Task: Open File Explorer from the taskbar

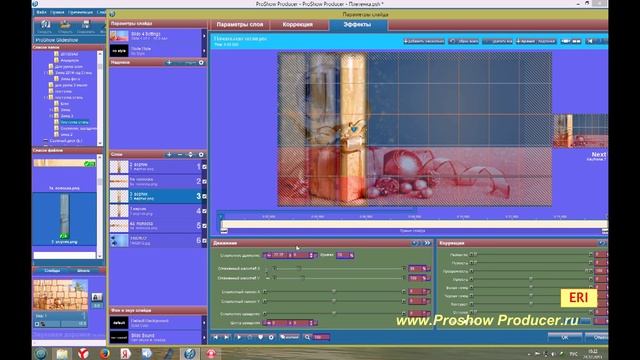Action: (62, 353)
